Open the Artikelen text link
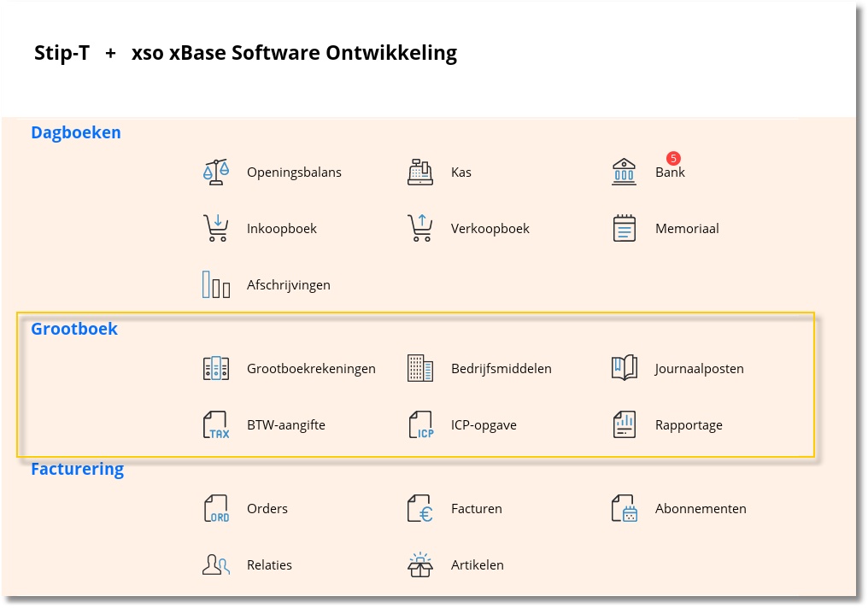 click(477, 564)
